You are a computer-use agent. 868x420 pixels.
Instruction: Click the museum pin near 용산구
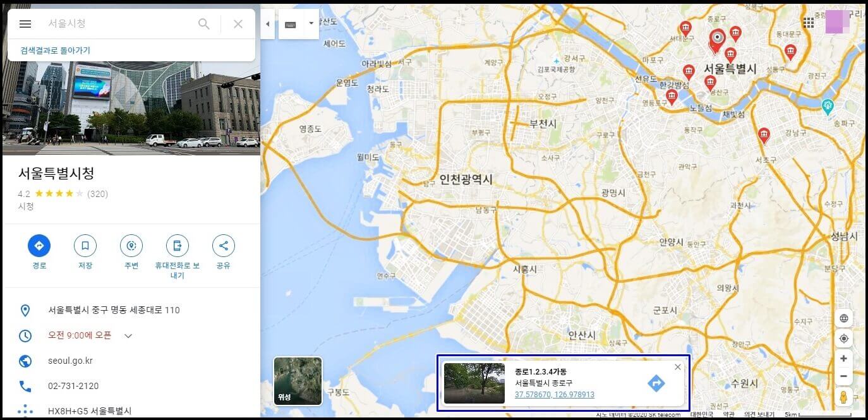point(710,83)
